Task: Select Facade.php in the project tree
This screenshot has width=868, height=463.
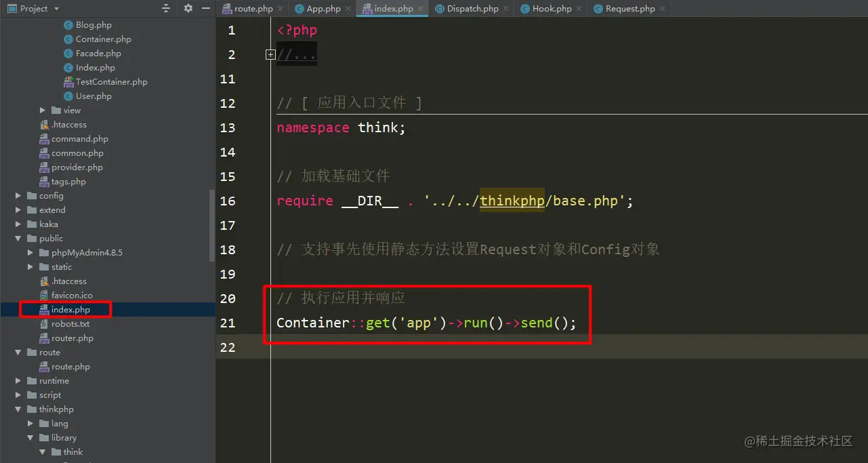Action: 98,54
